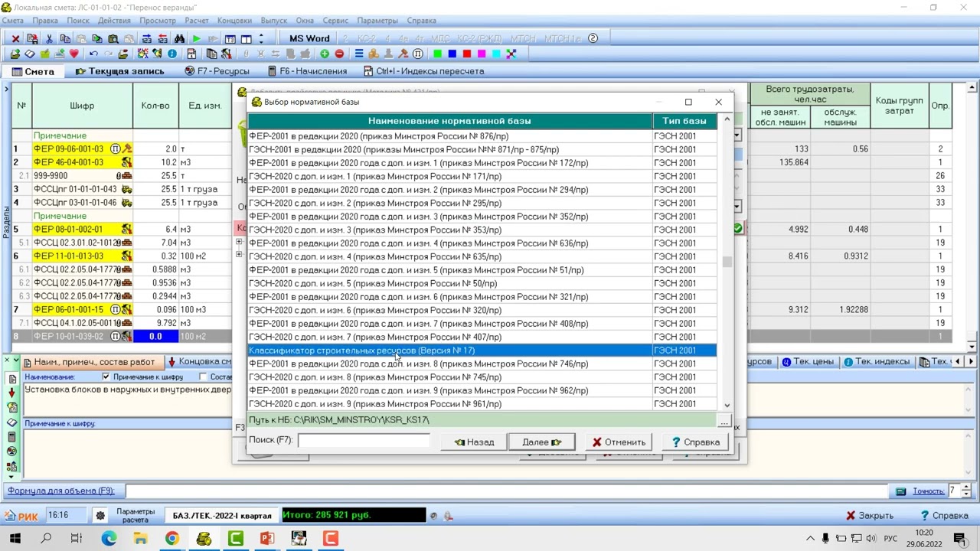The height and width of the screenshot is (551, 980).
Task: Click the circled 2 icon after МТСН 1а
Action: (593, 38)
